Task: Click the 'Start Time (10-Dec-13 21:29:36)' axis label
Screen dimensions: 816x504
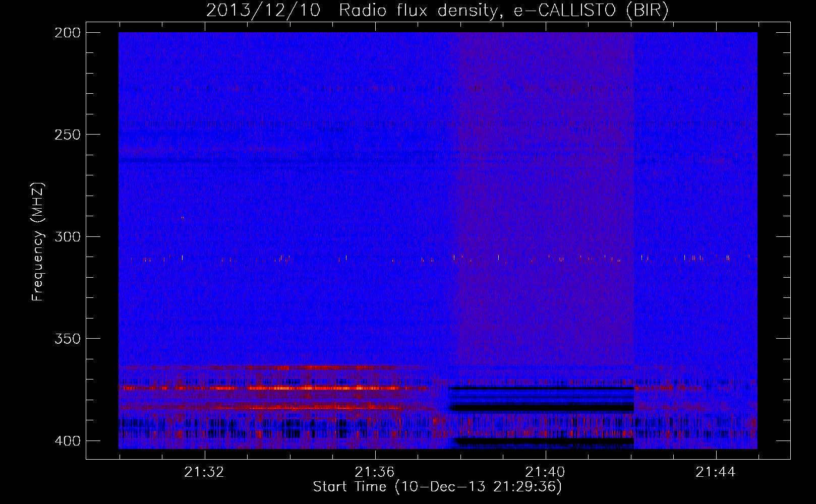Action: click(x=437, y=487)
